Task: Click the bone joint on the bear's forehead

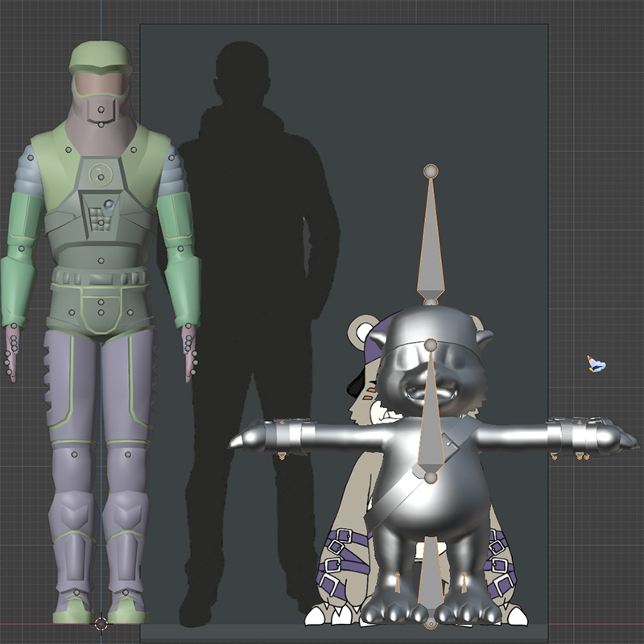Action: [431, 345]
